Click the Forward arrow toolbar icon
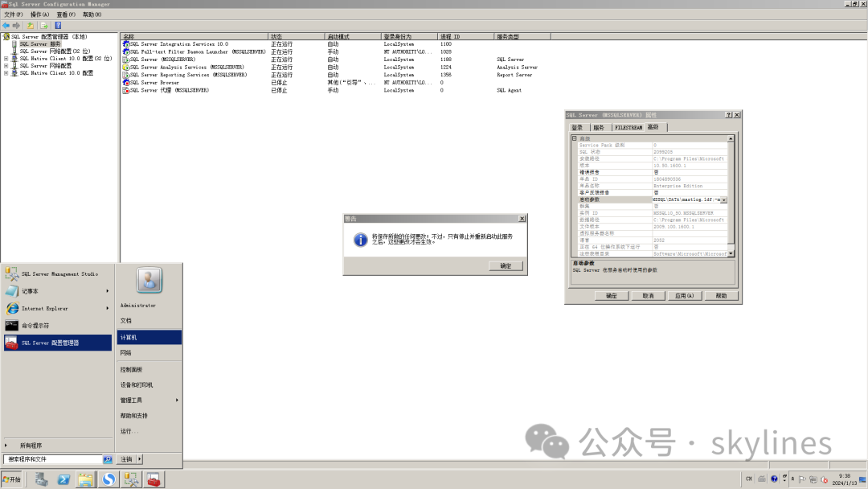Image resolution: width=868 pixels, height=489 pixels. pos(16,26)
